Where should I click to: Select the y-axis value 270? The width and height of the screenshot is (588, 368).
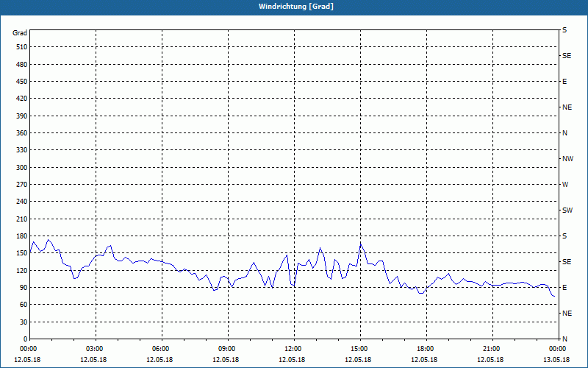pyautogui.click(x=22, y=185)
